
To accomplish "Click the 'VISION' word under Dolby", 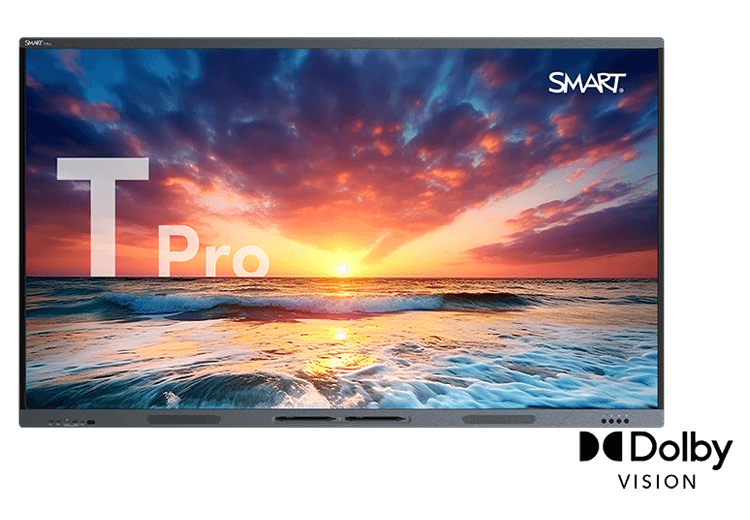I will [x=657, y=482].
